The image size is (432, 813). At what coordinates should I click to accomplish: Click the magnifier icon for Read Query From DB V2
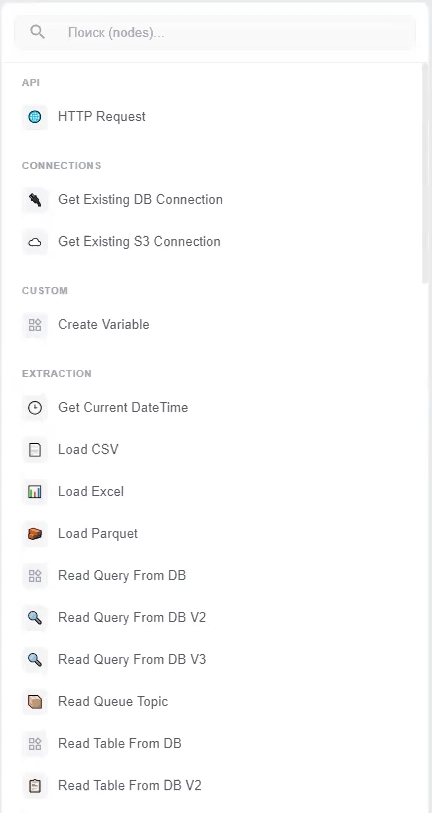click(35, 618)
